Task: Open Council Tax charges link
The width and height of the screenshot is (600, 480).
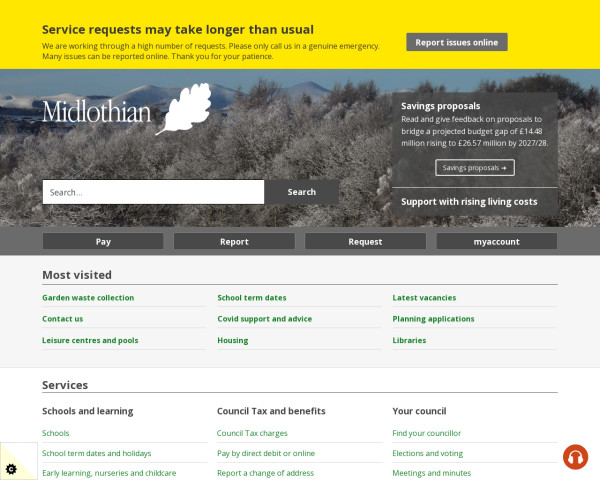Action: (x=252, y=433)
